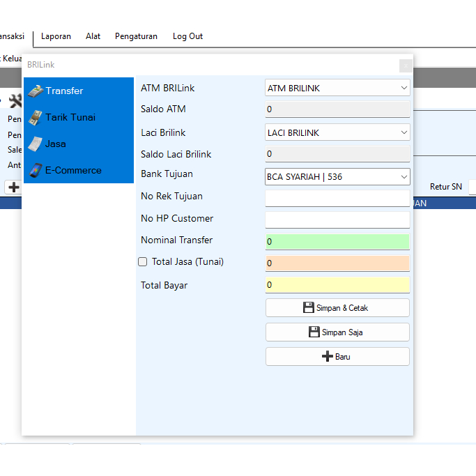Image resolution: width=476 pixels, height=476 pixels.
Task: Expand the Laci Brilink dropdown arrow
Action: [404, 132]
